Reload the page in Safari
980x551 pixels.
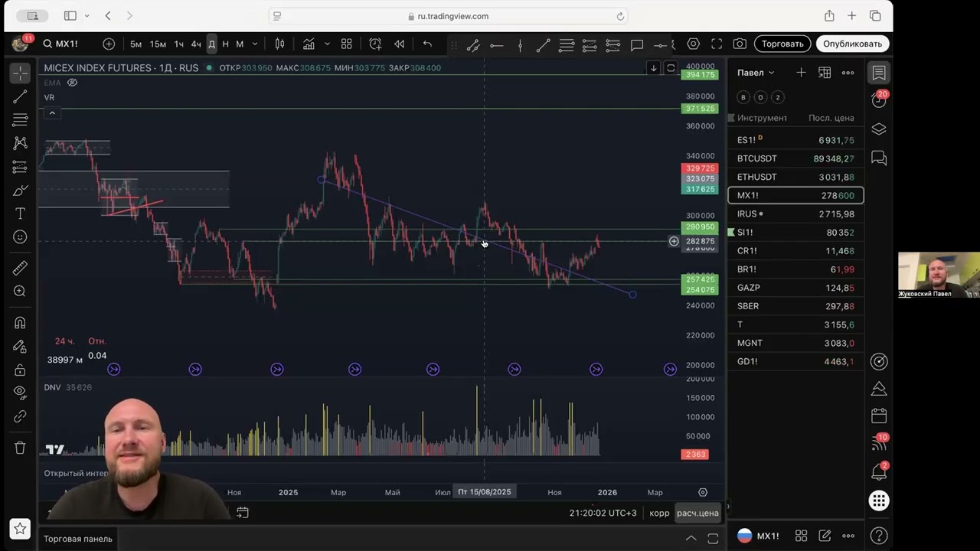[620, 16]
